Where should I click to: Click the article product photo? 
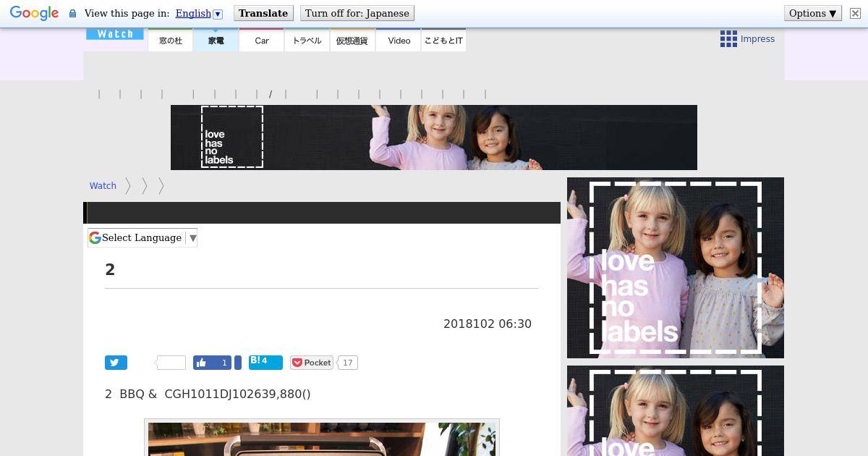(322, 439)
